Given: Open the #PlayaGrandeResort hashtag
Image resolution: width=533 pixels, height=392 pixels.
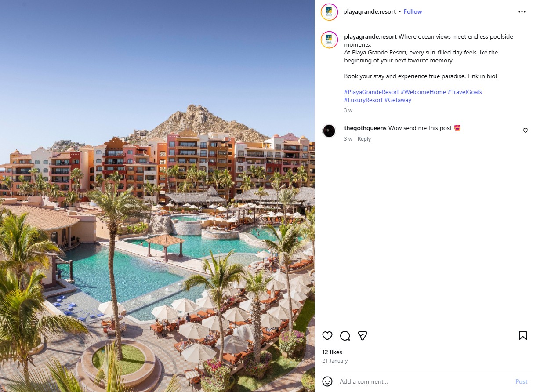Looking at the screenshot, I should coord(372,92).
